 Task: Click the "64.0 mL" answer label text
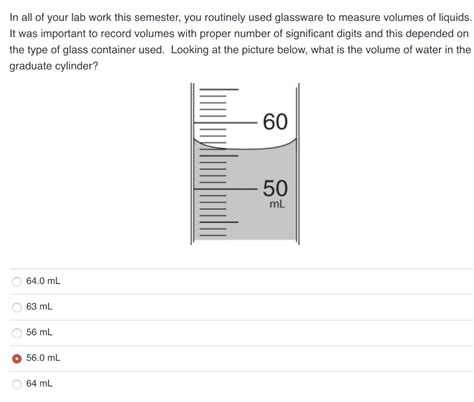43,281
